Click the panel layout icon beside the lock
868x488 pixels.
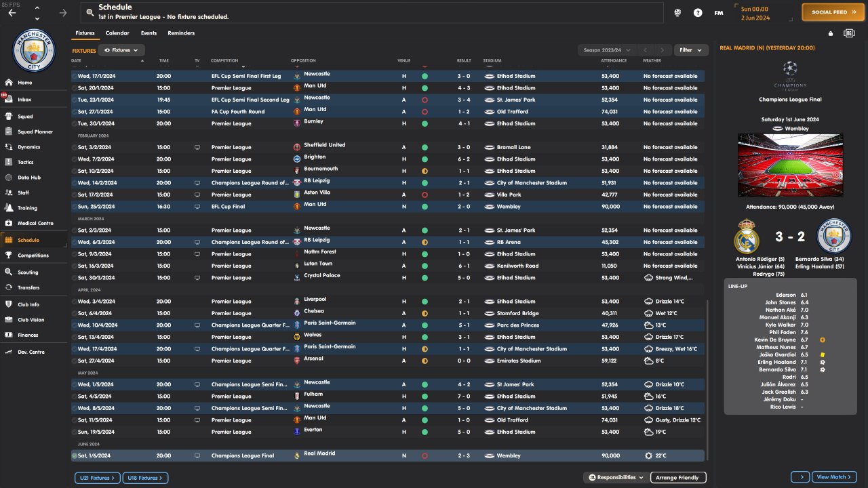coord(849,33)
